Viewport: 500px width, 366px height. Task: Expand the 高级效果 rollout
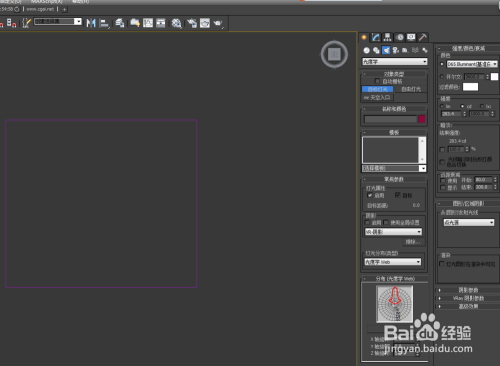[x=468, y=306]
